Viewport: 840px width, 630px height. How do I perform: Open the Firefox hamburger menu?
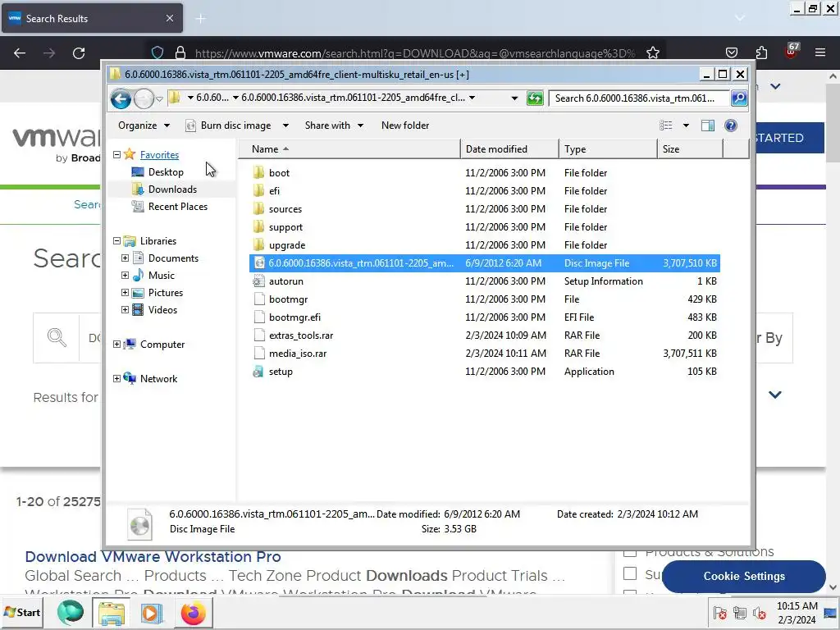820,52
